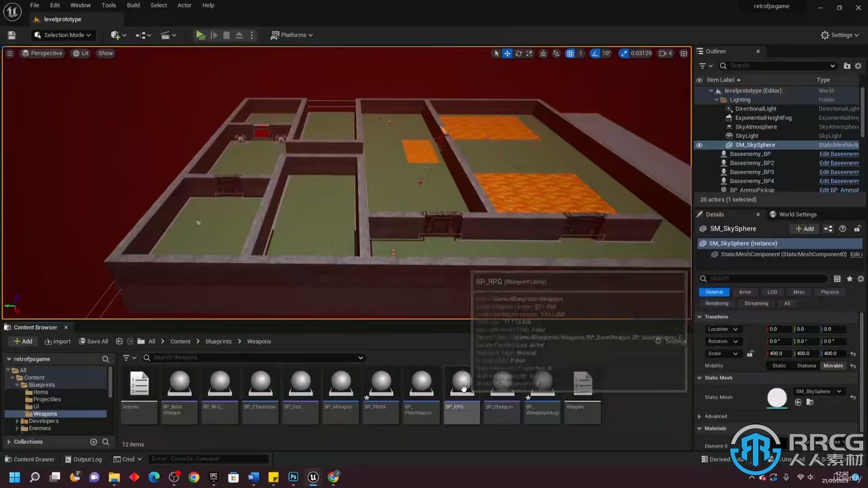Viewport: 868px width, 488px height.
Task: Select the Actor filter in Details
Action: click(x=745, y=292)
